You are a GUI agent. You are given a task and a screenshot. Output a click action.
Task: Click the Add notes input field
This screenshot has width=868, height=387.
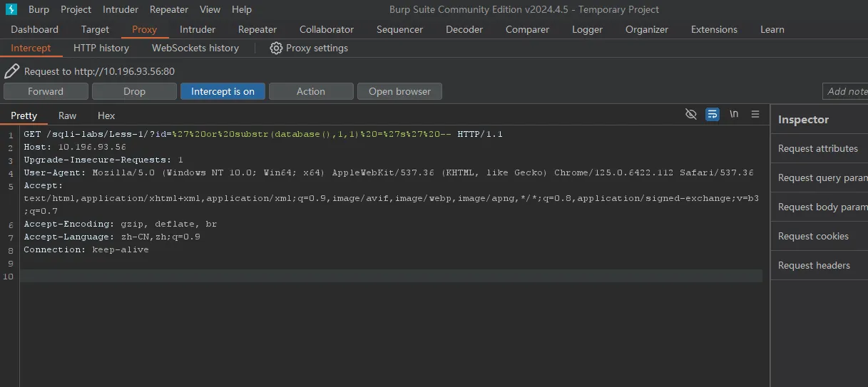pos(845,91)
